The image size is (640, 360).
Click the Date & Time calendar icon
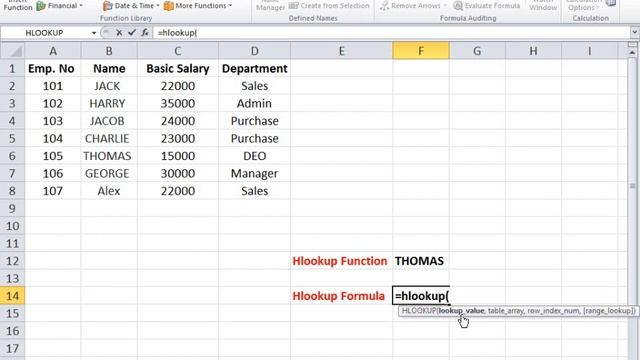(108, 6)
